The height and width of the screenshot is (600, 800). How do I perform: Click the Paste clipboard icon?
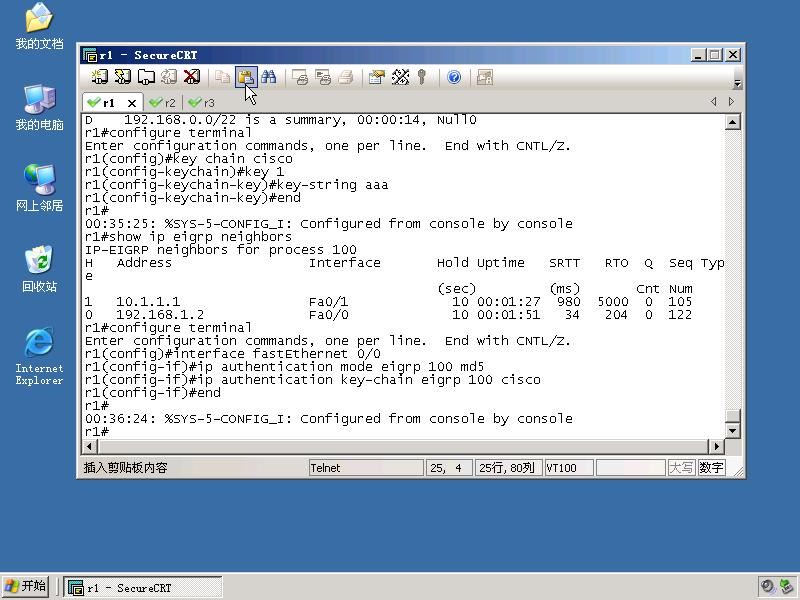246,77
